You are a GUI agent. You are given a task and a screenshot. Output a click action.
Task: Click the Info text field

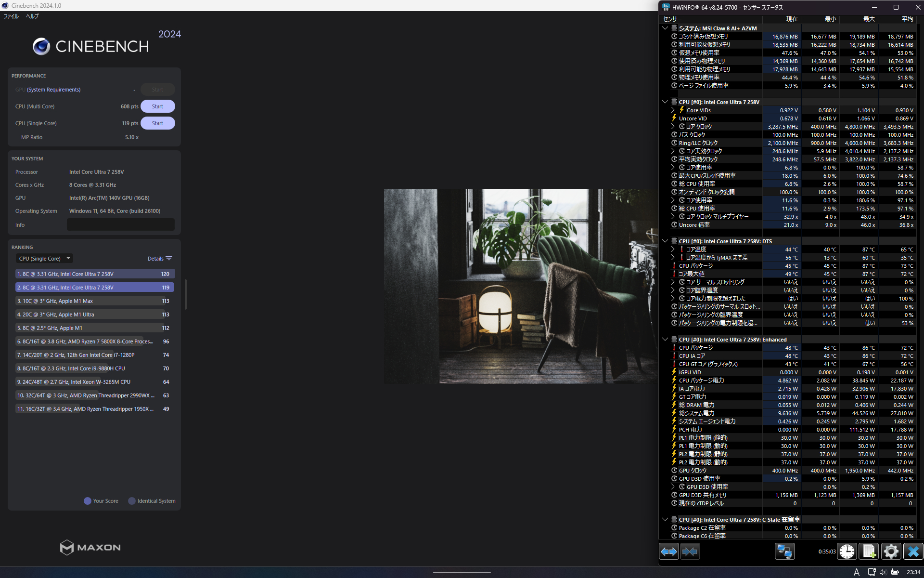point(120,224)
